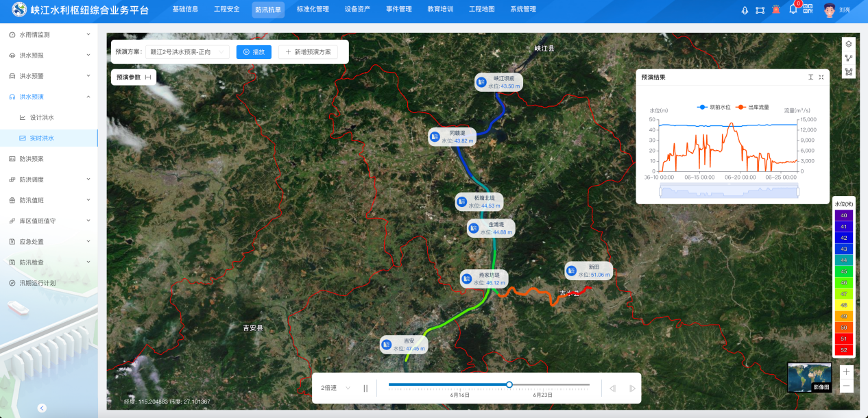
Task: Toggle the 预演参数 panel
Action: (133, 77)
